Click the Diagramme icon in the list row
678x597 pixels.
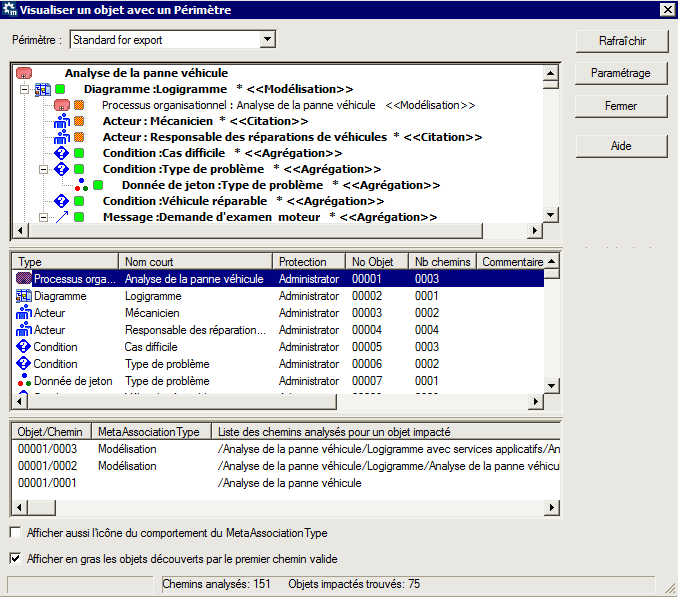point(25,296)
